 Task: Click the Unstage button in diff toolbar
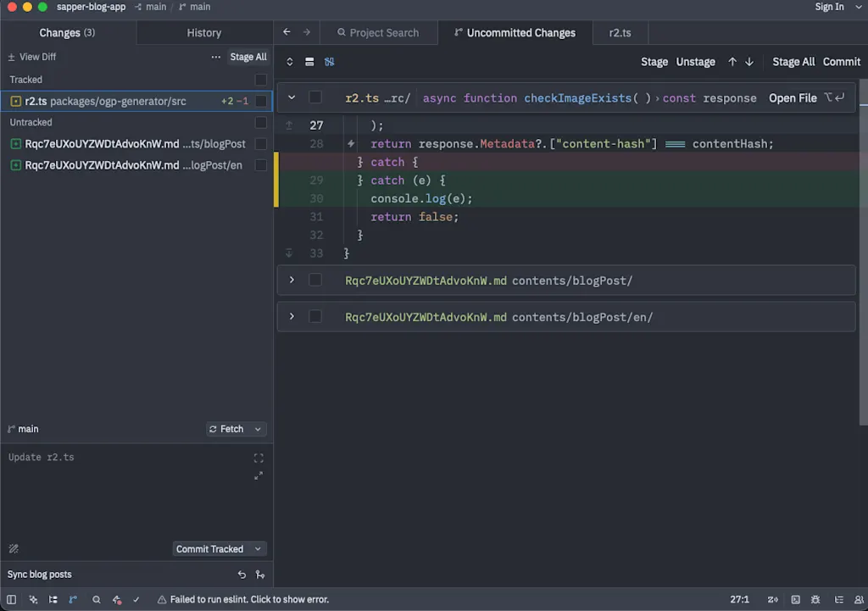(695, 62)
